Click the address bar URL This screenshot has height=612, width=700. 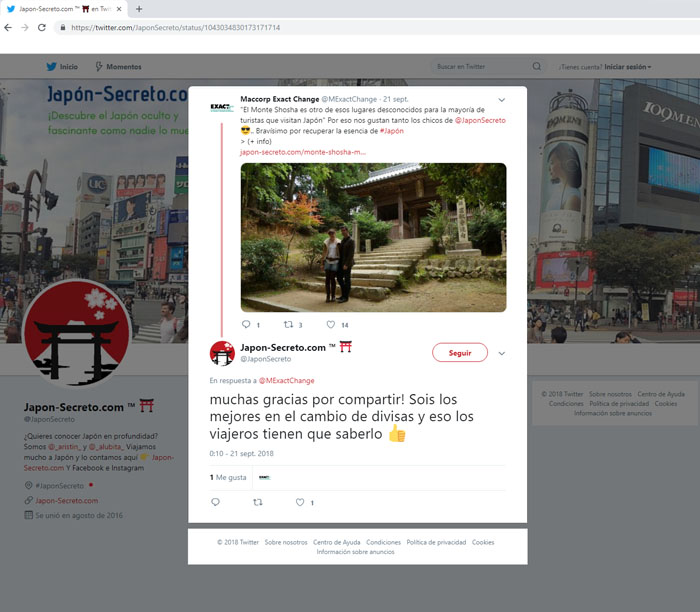pos(175,28)
